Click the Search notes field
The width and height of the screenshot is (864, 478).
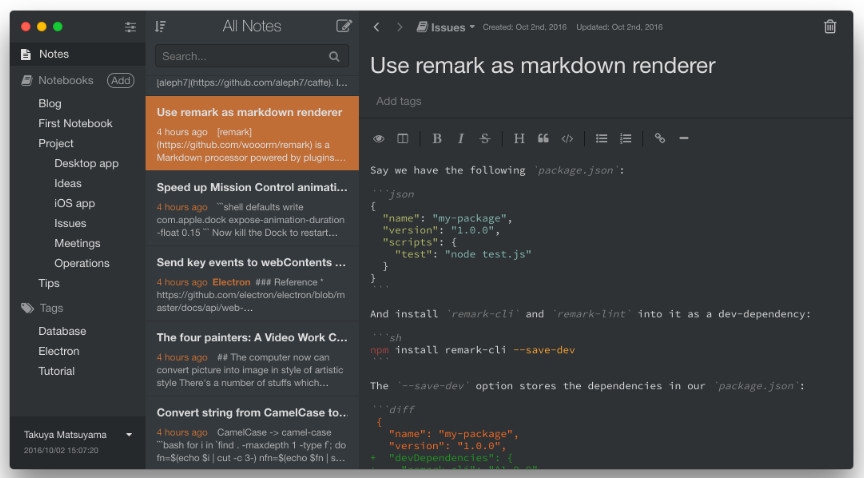click(252, 56)
